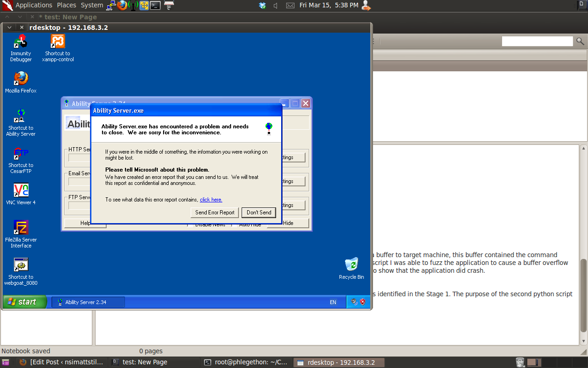This screenshot has height=368, width=588.
Task: Open the Immunity Debugger desktop shortcut
Action: (21, 48)
